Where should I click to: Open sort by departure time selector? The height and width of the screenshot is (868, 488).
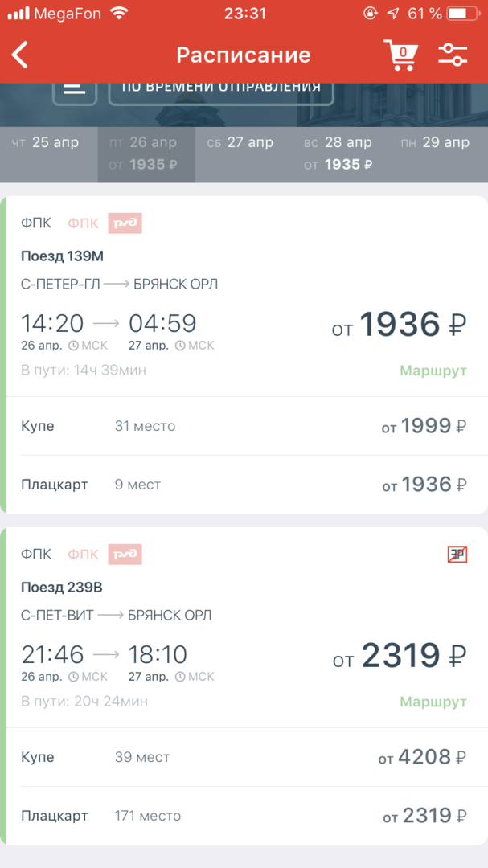point(221,88)
